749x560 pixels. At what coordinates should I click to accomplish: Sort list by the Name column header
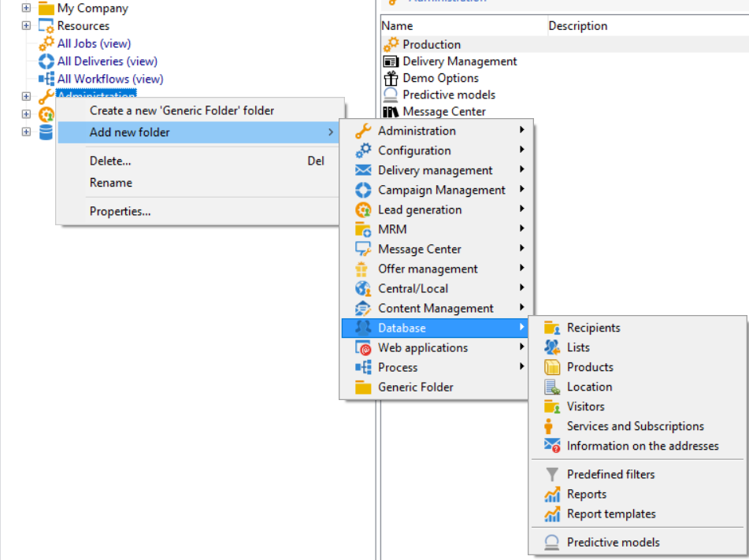pyautogui.click(x=398, y=26)
